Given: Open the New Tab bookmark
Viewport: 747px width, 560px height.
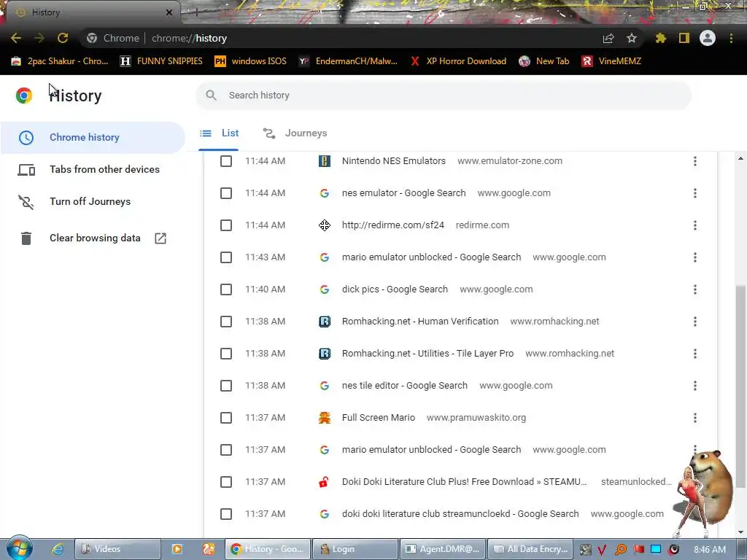Looking at the screenshot, I should coord(544,61).
